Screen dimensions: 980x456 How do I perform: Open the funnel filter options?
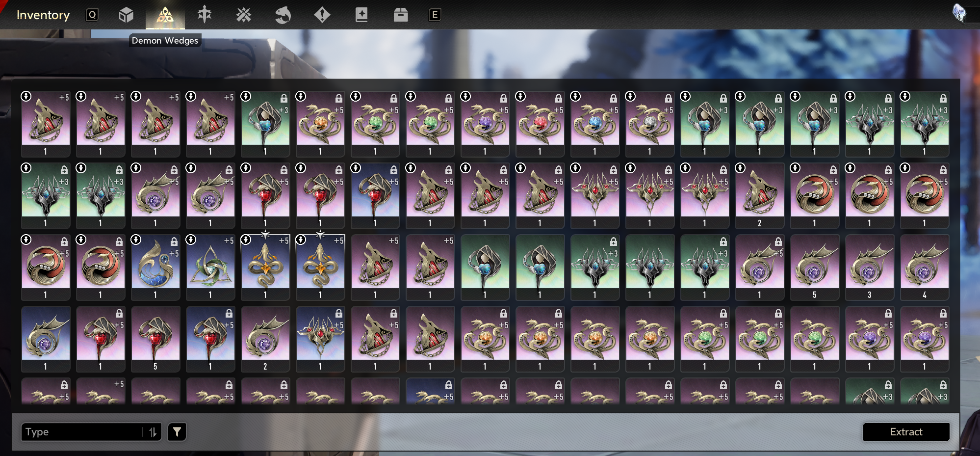tap(177, 432)
